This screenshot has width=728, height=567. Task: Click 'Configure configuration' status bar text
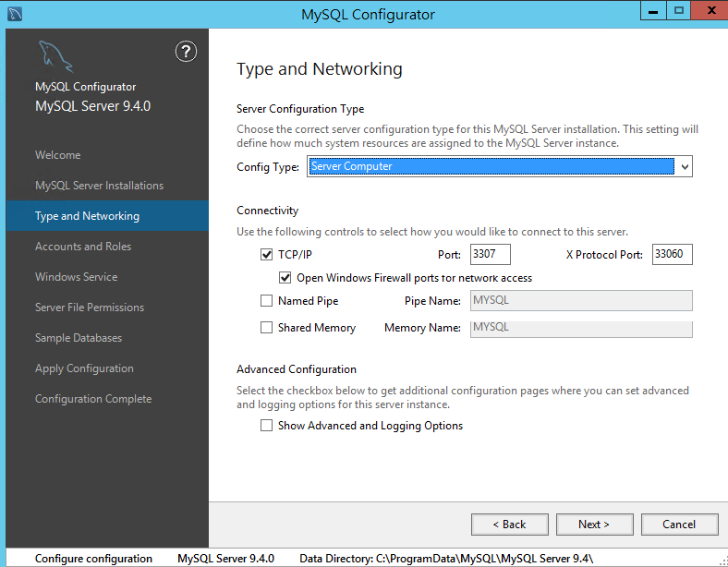[x=94, y=559]
